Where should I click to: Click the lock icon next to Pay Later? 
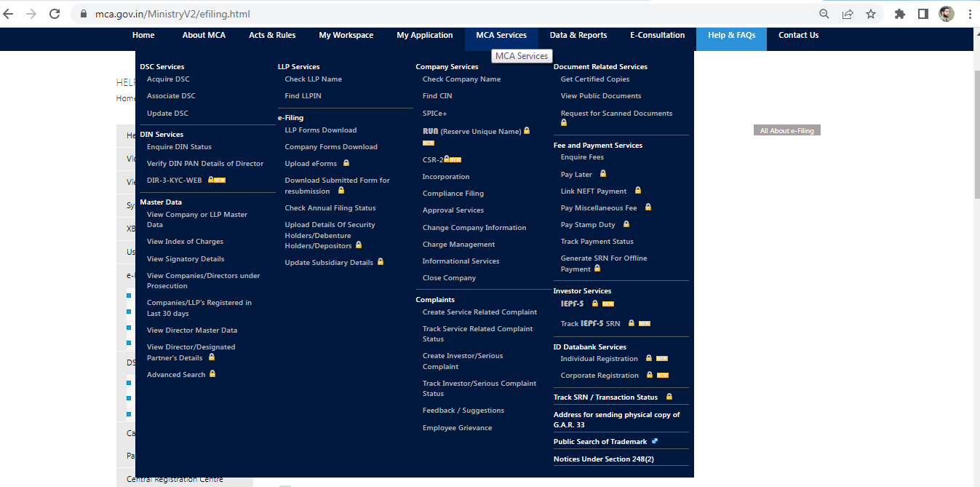(x=603, y=174)
